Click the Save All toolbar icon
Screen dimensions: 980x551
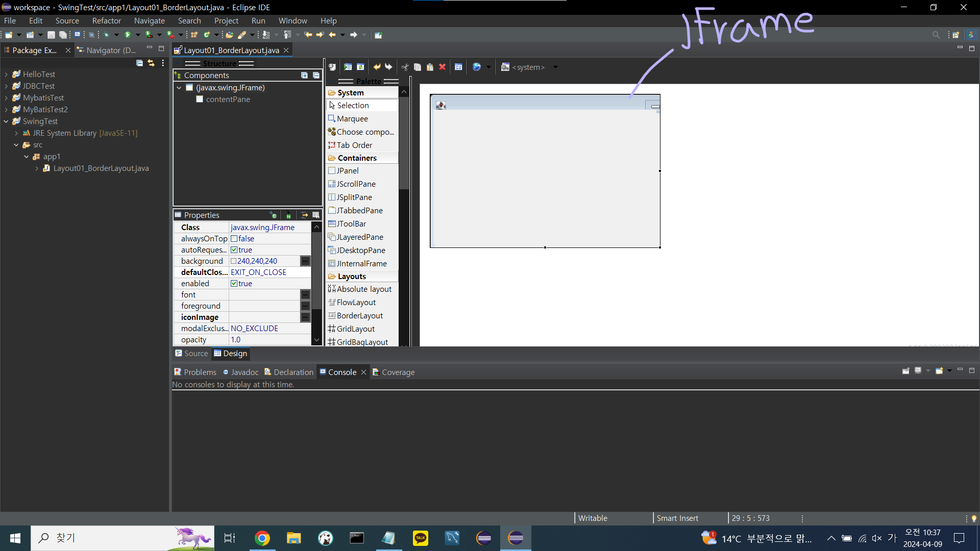click(63, 35)
